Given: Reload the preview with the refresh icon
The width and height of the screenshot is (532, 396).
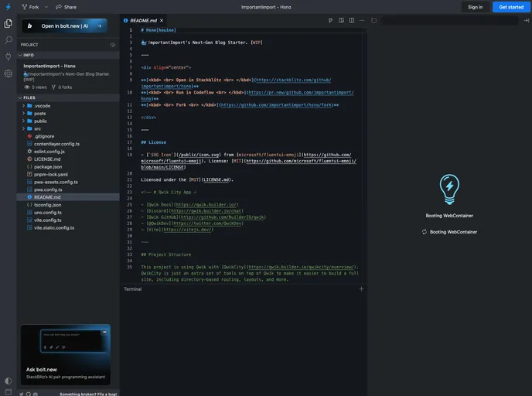Looking at the screenshot, I should pos(374,21).
